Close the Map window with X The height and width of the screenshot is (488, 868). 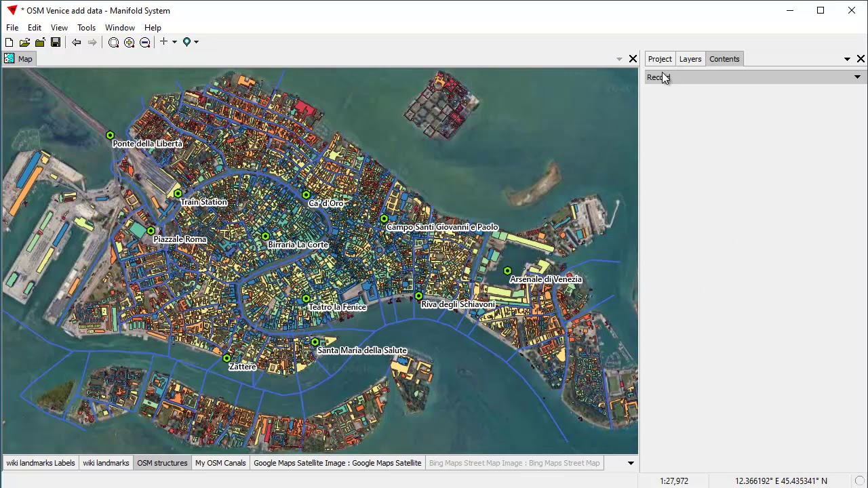(633, 59)
